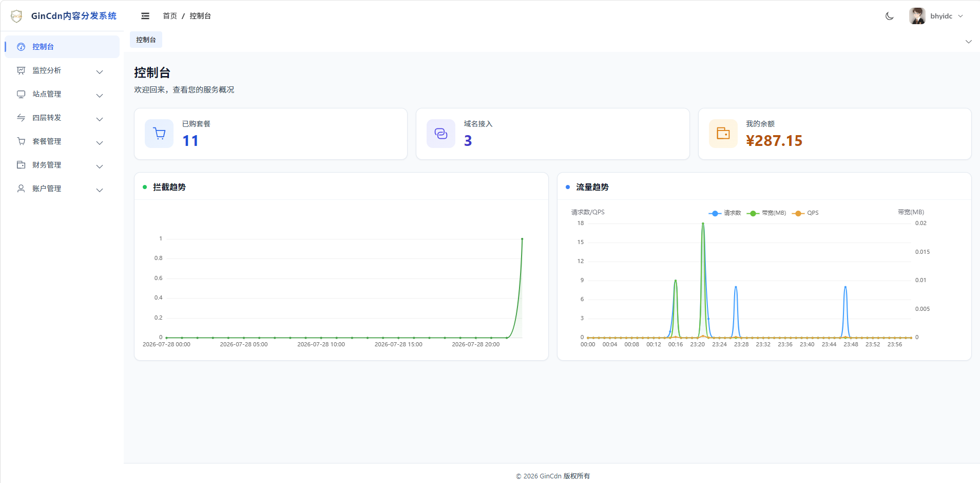
Task: Click the shopping cart icon on 已购套餐 card
Action: coord(159,134)
